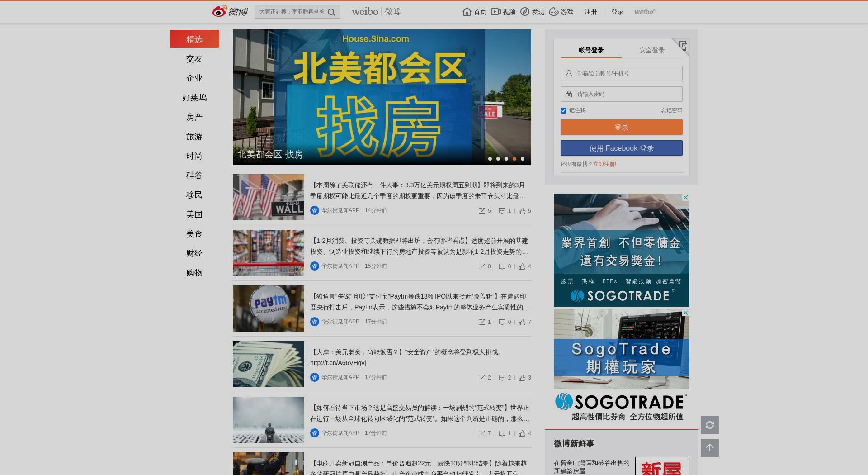Open 首页 home link in top navigation

tap(474, 12)
